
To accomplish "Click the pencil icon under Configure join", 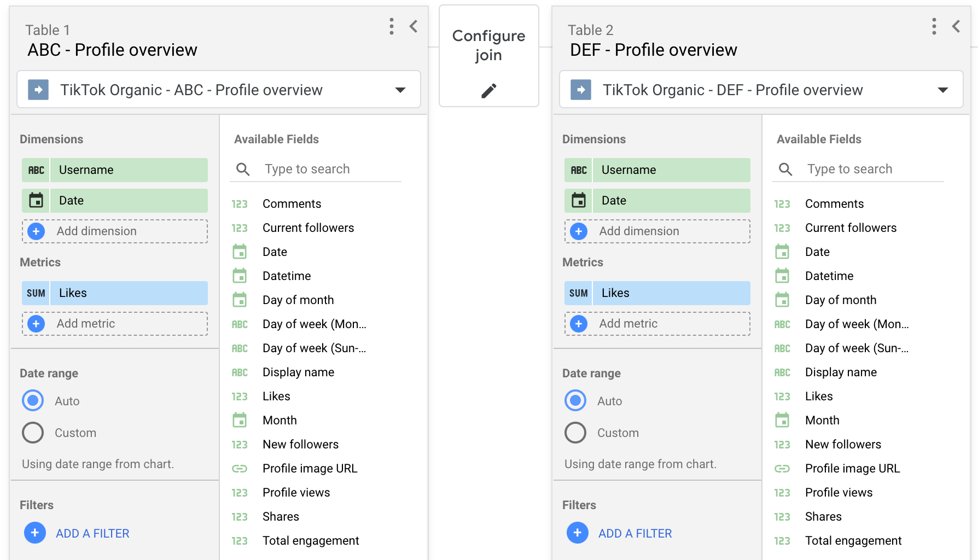I will click(488, 90).
